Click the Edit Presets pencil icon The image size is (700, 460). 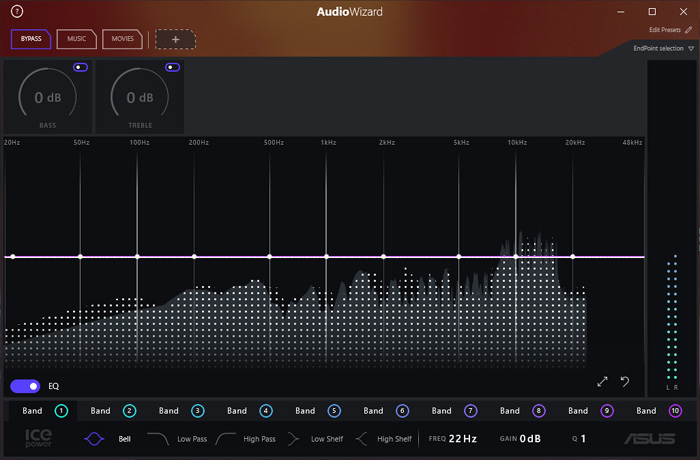pos(689,30)
